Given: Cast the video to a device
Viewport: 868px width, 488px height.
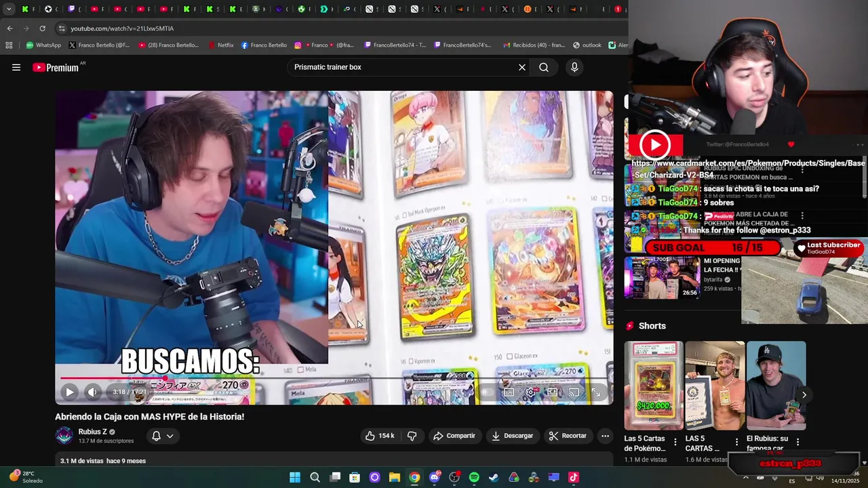Looking at the screenshot, I should (574, 392).
